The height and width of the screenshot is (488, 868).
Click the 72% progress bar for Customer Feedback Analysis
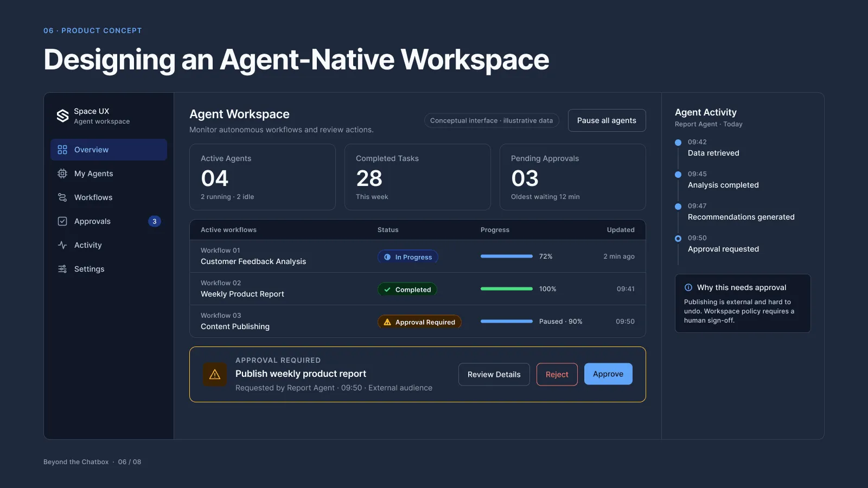point(507,256)
